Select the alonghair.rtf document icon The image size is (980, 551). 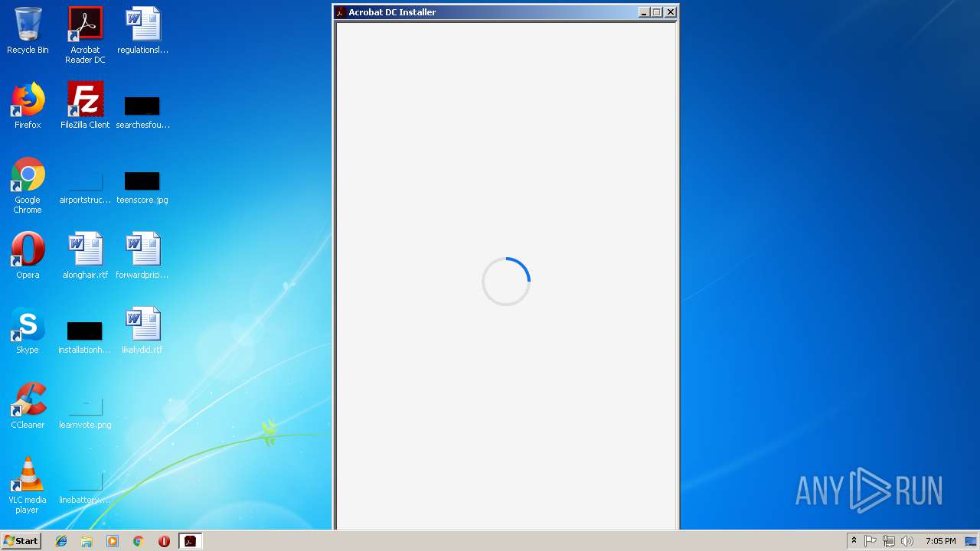85,256
